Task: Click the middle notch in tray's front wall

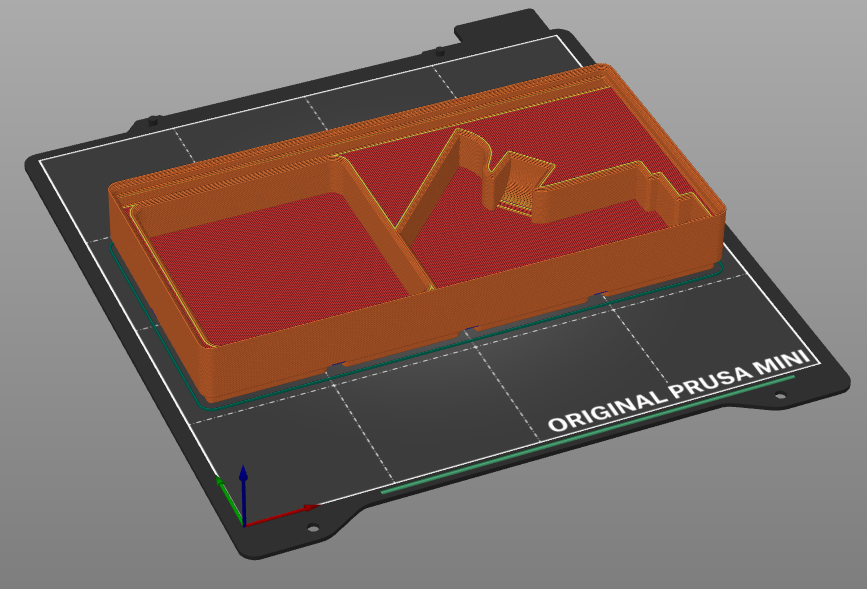Action: point(467,330)
